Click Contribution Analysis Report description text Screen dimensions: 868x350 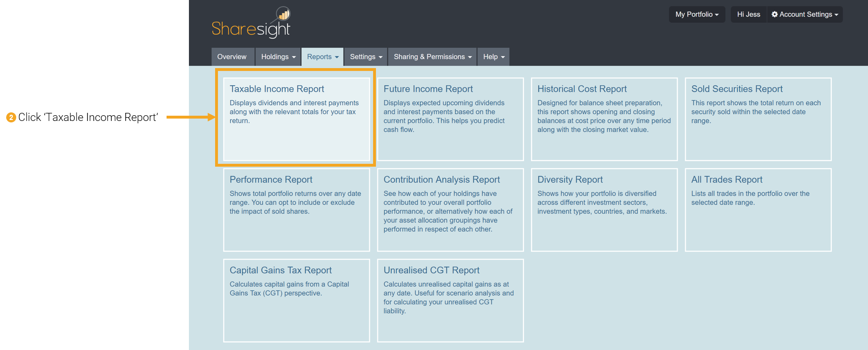point(448,211)
